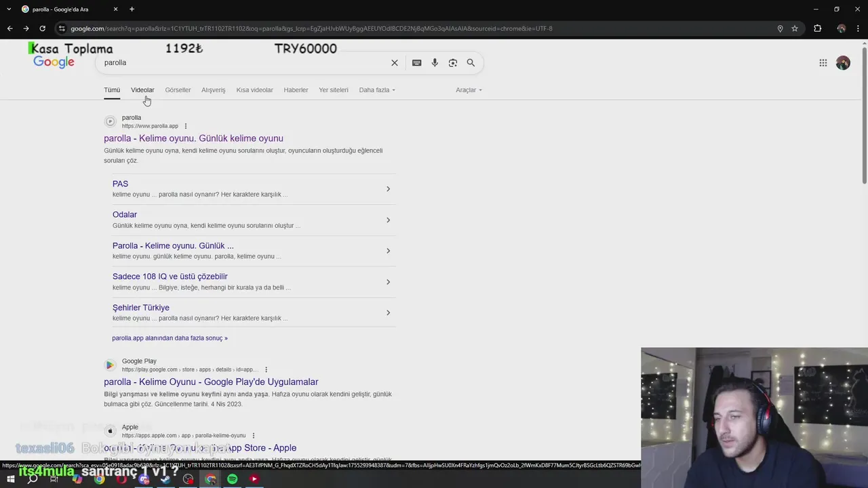Click the Google Play result favicon
The image size is (868, 488).
(110, 365)
